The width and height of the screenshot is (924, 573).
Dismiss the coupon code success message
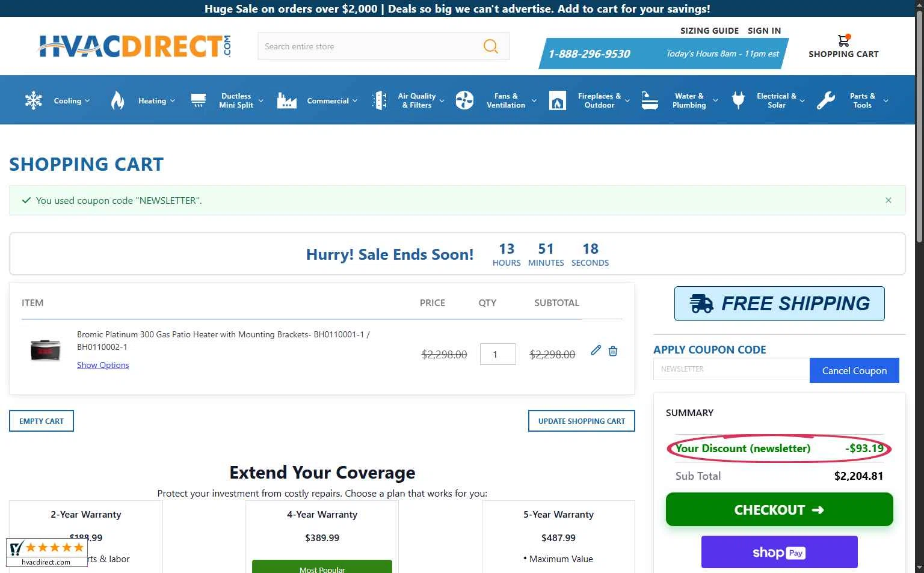(x=889, y=200)
